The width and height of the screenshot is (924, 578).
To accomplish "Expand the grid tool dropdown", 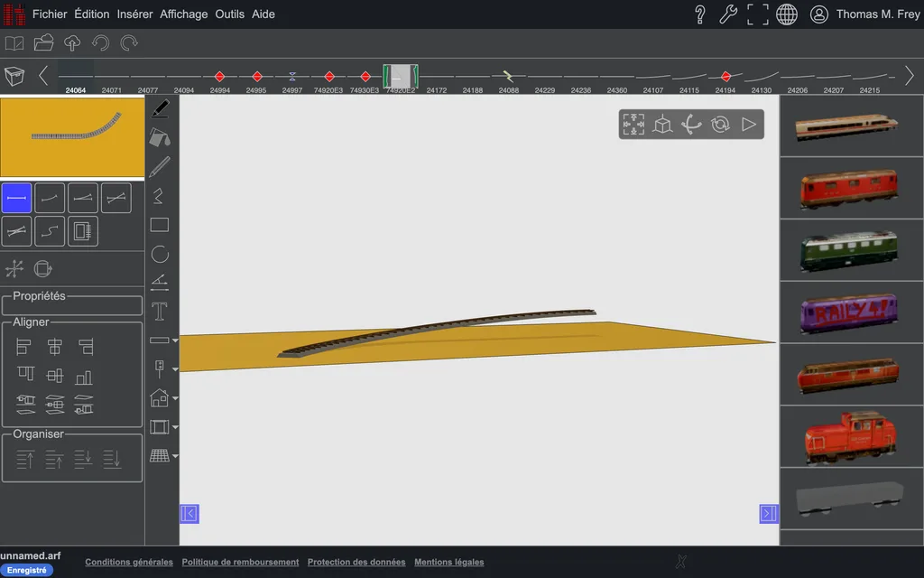I will coord(175,456).
